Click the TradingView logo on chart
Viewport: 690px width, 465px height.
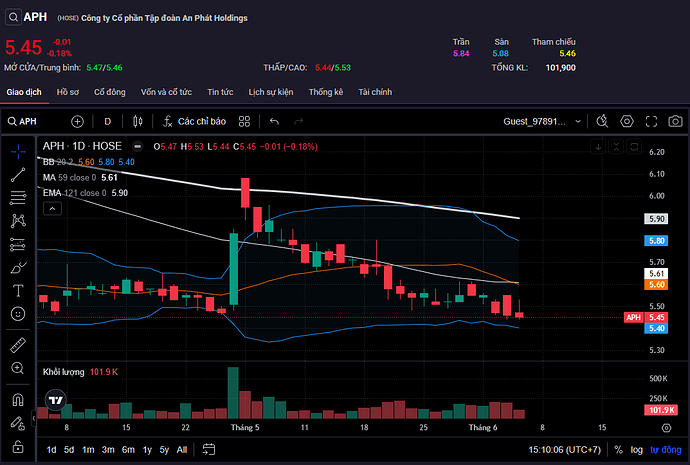56,400
